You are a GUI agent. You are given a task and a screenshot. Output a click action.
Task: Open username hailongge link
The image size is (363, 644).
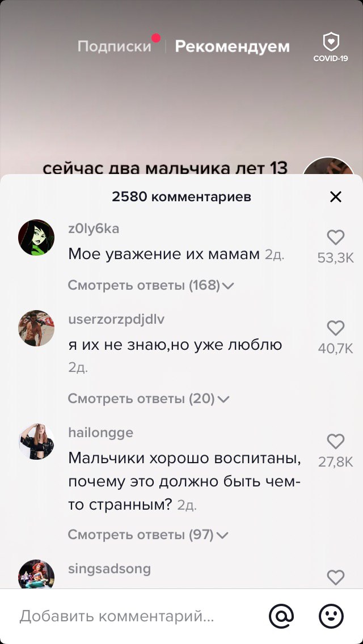[101, 433]
